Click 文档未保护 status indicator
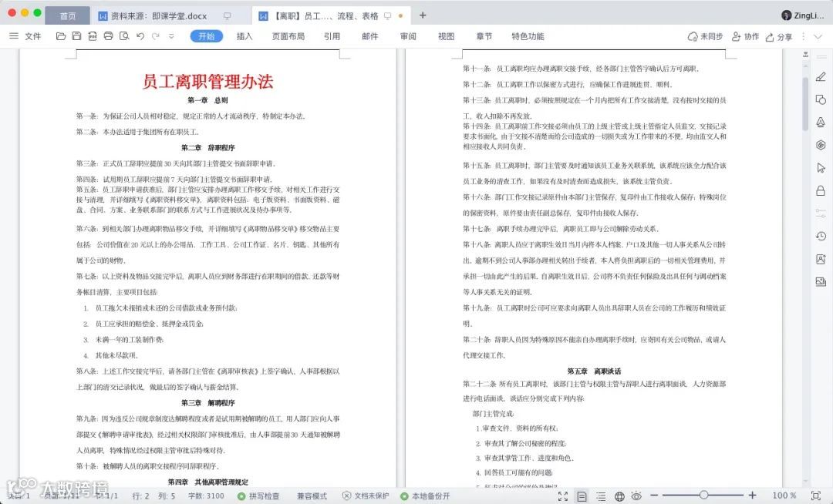Image resolution: width=833 pixels, height=504 pixels. coord(366,496)
